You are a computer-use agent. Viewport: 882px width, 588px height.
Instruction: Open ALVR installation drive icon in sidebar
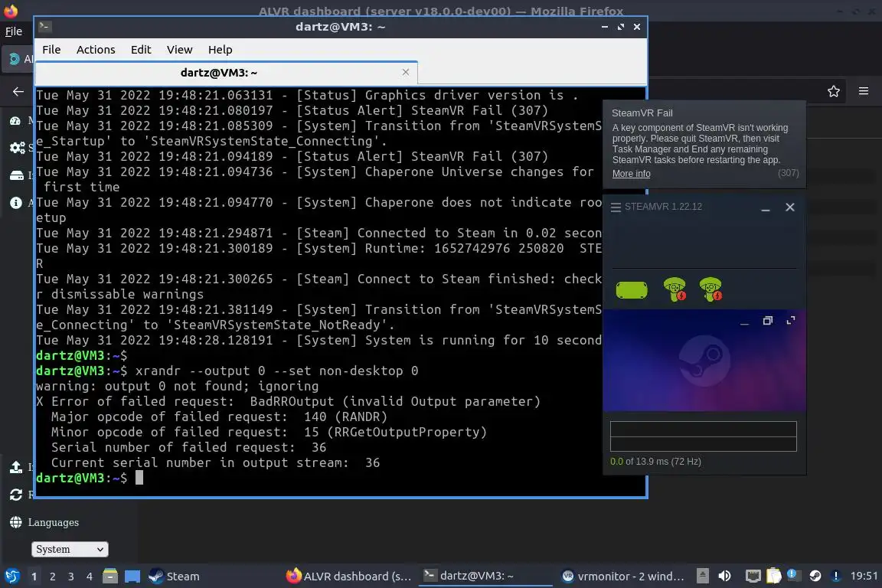pyautogui.click(x=16, y=175)
